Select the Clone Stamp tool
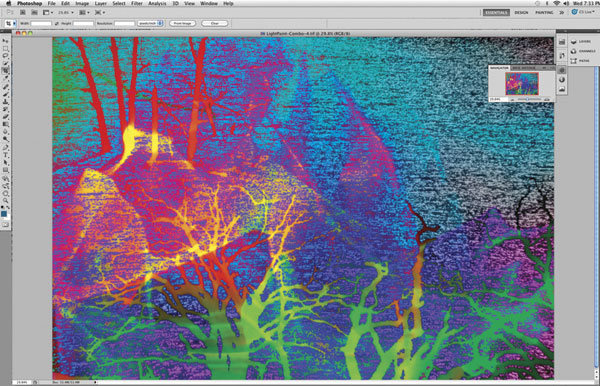Screen dimensions: 600x386 pyautogui.click(x=5, y=101)
